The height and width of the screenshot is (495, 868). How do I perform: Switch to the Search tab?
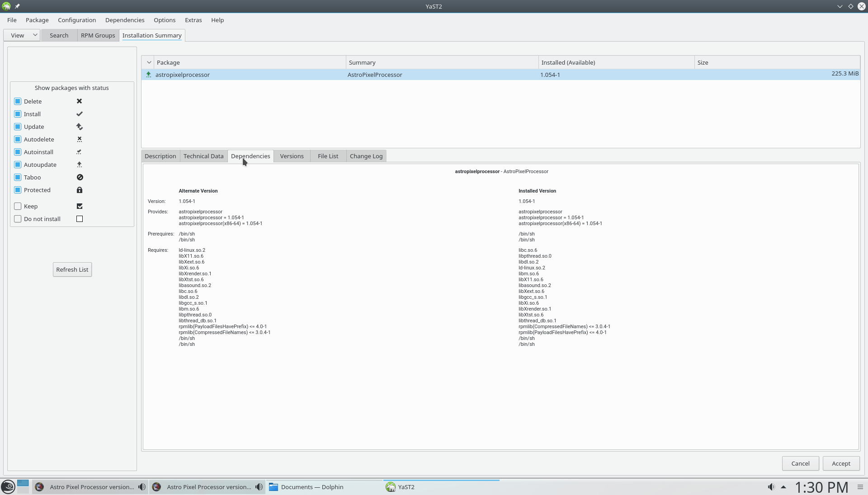coord(59,35)
